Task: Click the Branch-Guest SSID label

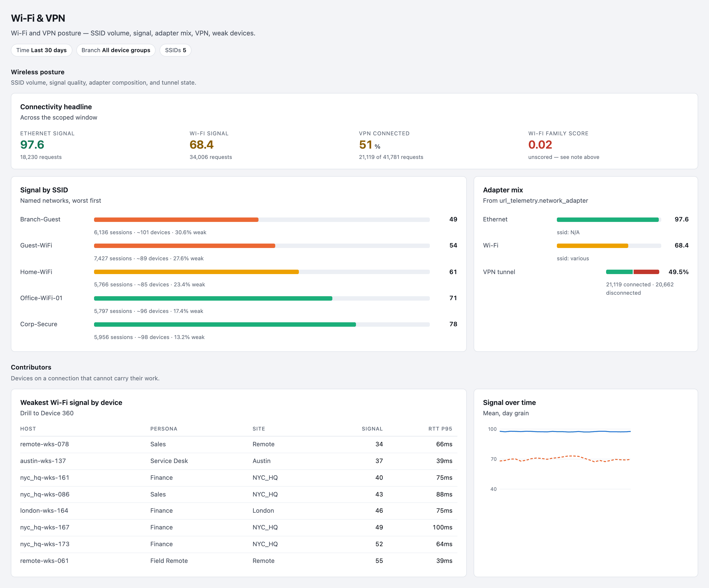Action: pos(40,219)
